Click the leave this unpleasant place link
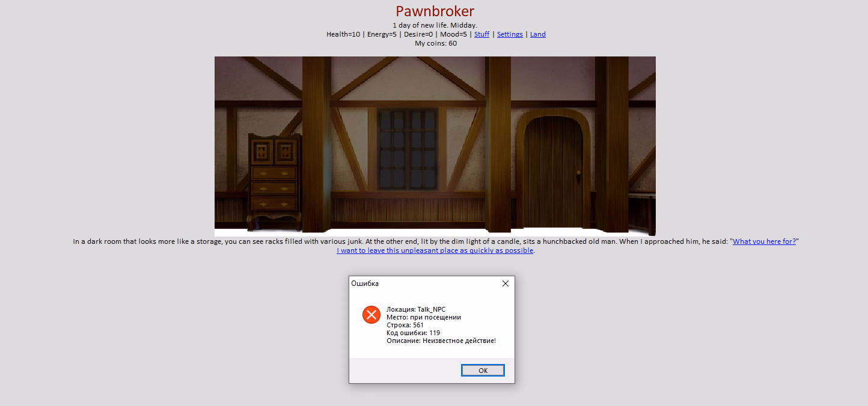868x406 pixels. [435, 250]
